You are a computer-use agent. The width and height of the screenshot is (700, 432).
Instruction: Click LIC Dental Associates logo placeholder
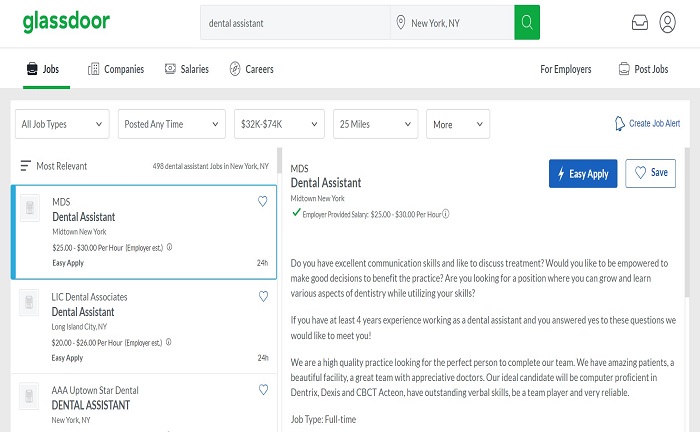(29, 303)
